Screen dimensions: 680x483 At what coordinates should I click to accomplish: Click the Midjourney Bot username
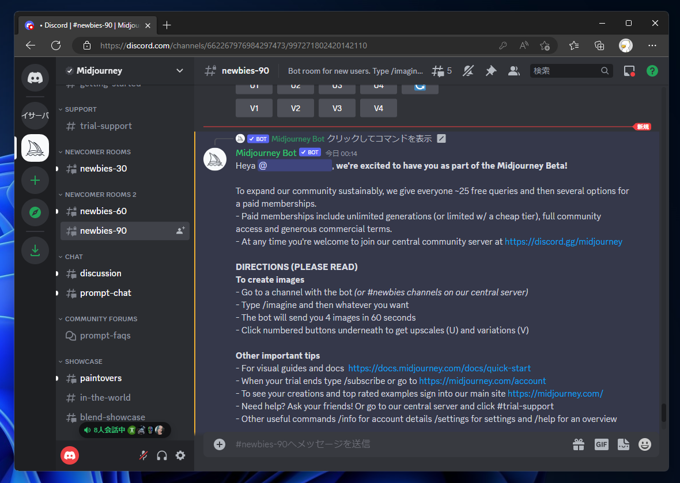pos(266,153)
